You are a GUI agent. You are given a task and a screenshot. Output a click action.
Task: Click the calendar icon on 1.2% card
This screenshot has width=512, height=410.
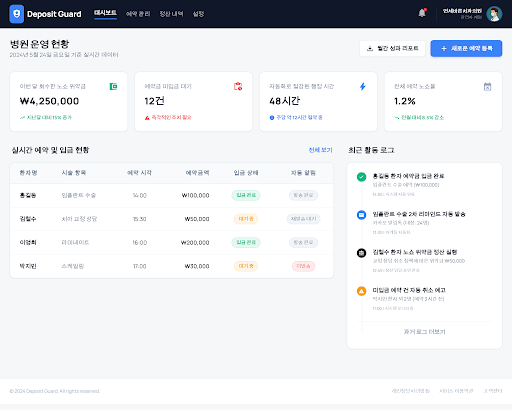(487, 87)
